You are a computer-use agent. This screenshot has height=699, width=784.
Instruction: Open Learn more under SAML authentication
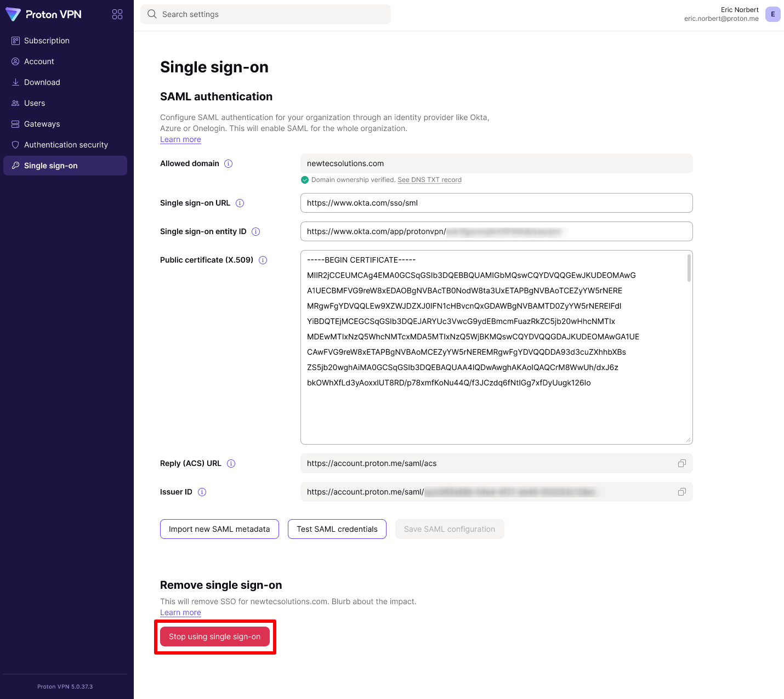click(x=180, y=139)
